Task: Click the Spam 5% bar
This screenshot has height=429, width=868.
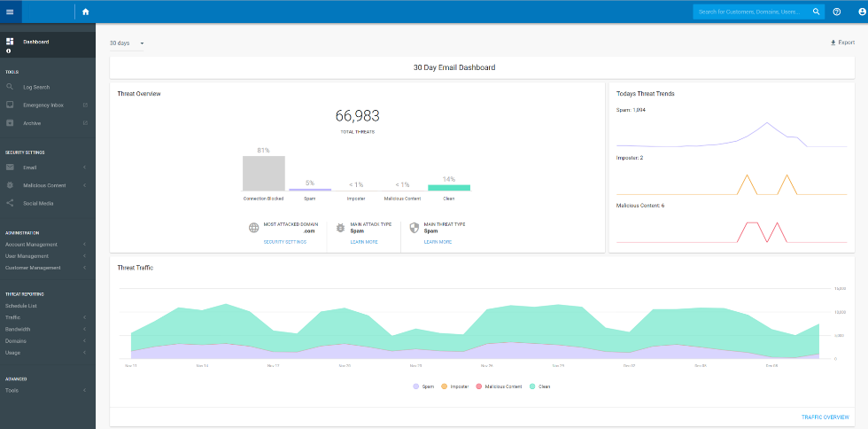Action: click(x=310, y=190)
